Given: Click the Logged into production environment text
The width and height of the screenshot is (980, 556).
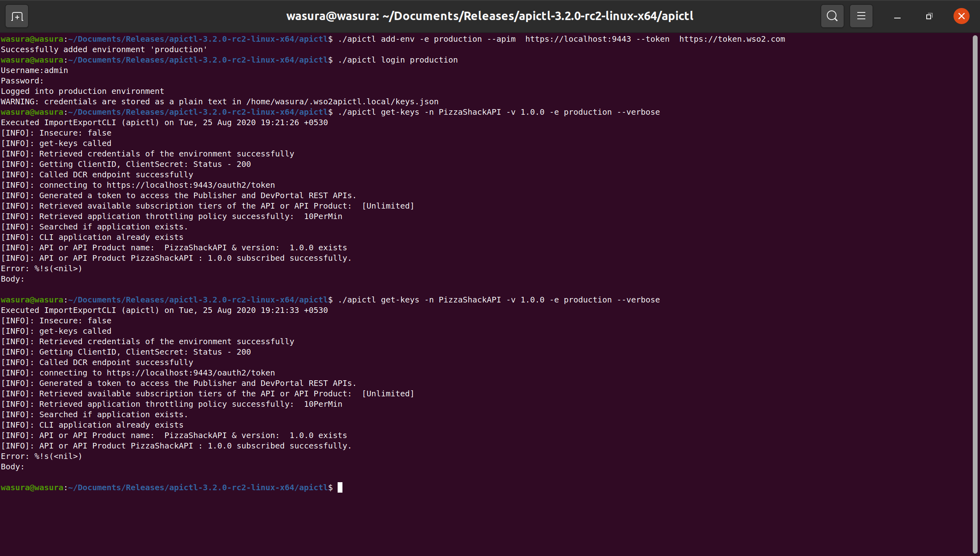Looking at the screenshot, I should click(82, 91).
